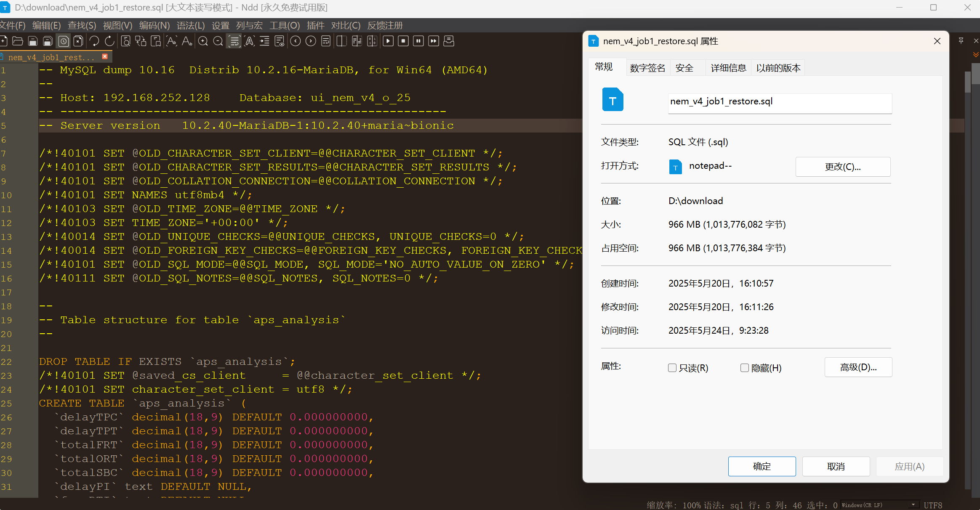Toggle the timed auto-save clock icon
The height and width of the screenshot is (510, 980).
(x=63, y=41)
